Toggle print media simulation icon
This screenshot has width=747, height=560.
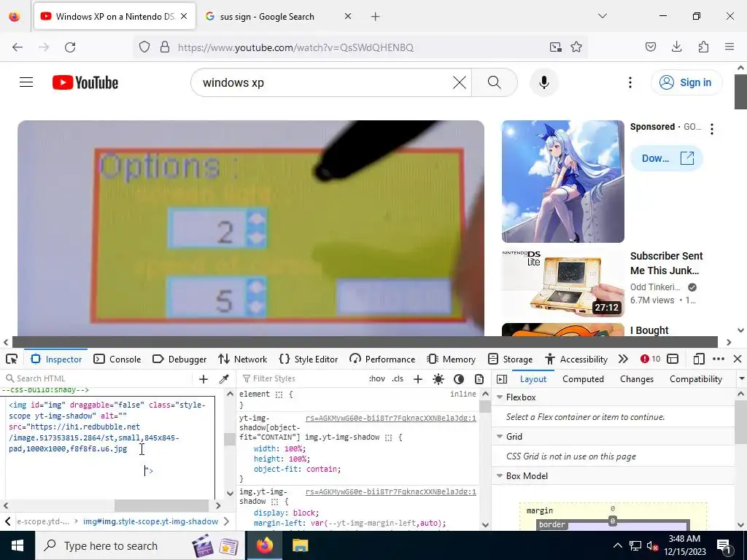[x=479, y=379]
